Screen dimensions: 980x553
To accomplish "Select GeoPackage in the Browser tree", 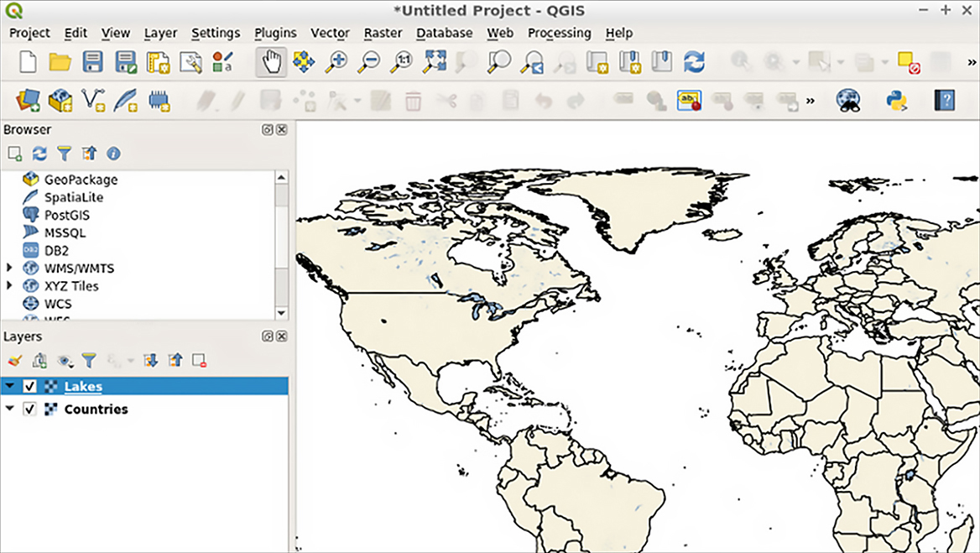I will pyautogui.click(x=81, y=180).
